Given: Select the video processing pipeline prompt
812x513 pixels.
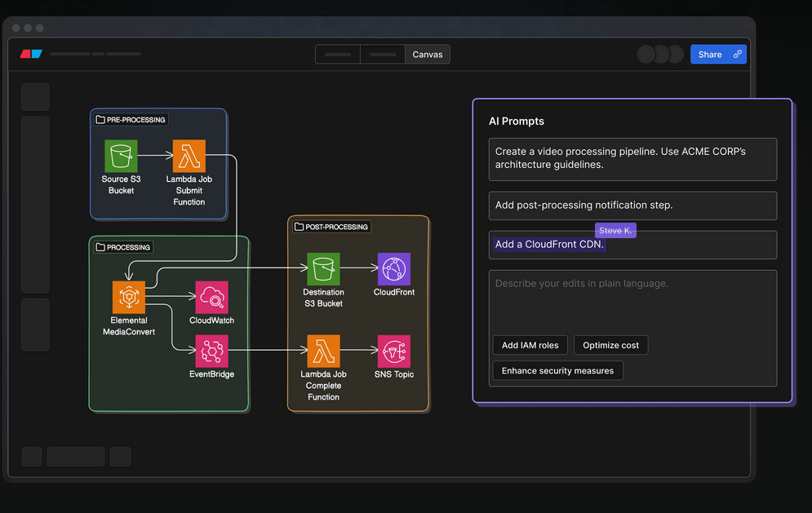Looking at the screenshot, I should [x=632, y=159].
